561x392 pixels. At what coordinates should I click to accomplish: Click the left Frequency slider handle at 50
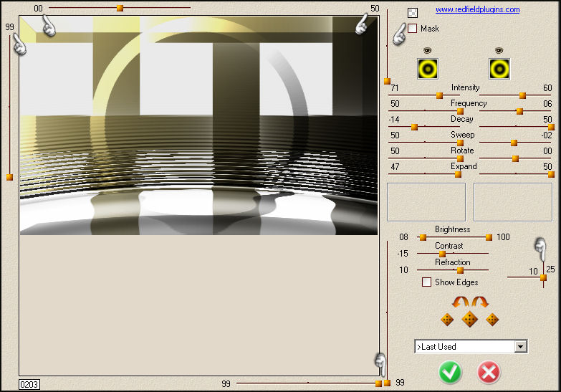coord(461,111)
